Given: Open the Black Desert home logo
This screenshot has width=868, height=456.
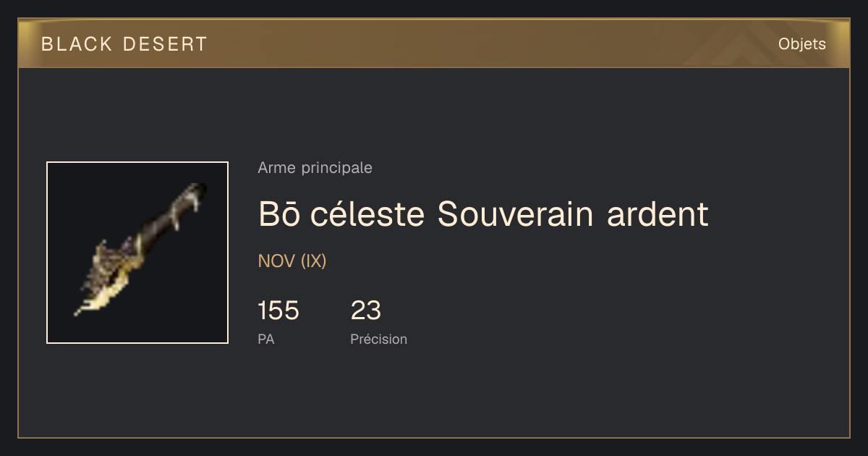Looking at the screenshot, I should [124, 44].
